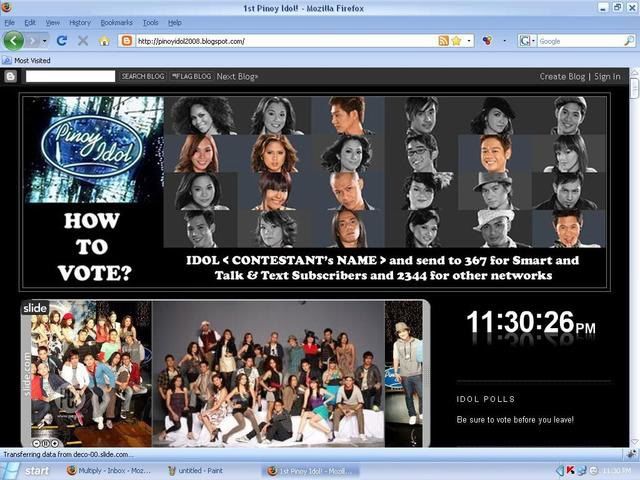Image resolution: width=640 pixels, height=480 pixels.
Task: Click the magnifier search go icon
Action: tap(629, 41)
